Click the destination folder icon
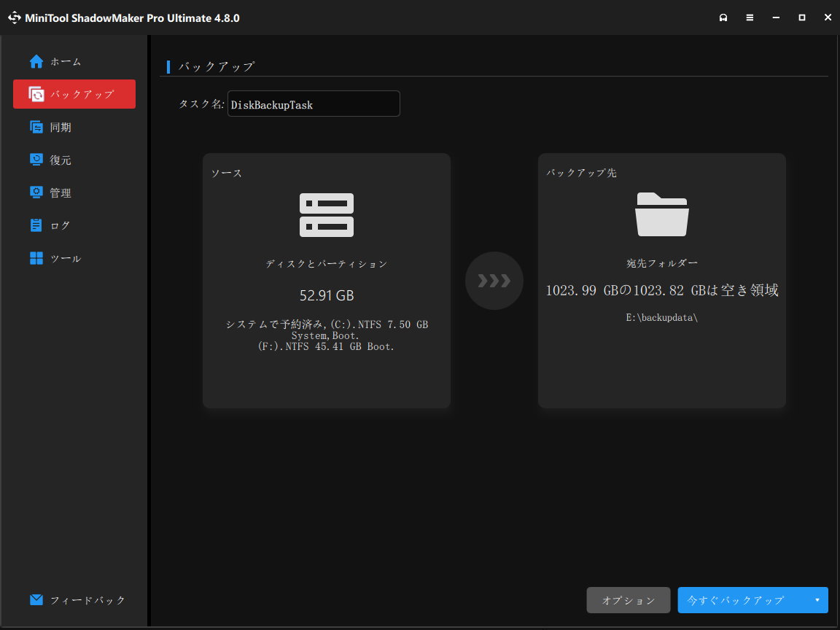 (661, 214)
